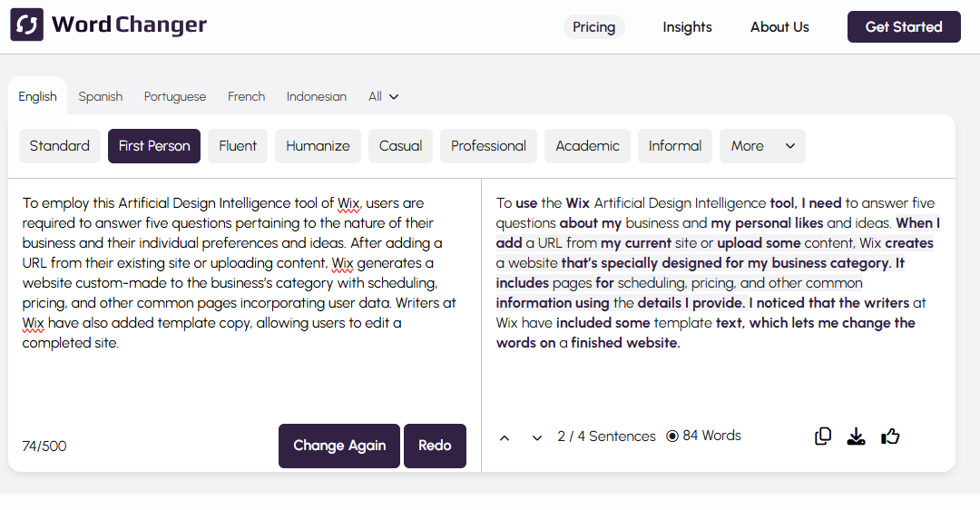Open the About Us link
Image resolution: width=980 pixels, height=510 pixels.
779,27
